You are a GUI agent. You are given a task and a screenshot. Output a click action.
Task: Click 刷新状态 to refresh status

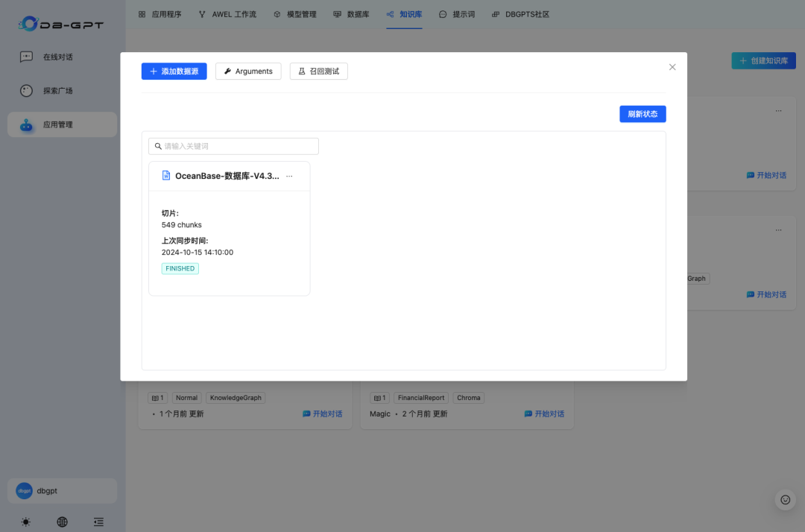coord(643,113)
